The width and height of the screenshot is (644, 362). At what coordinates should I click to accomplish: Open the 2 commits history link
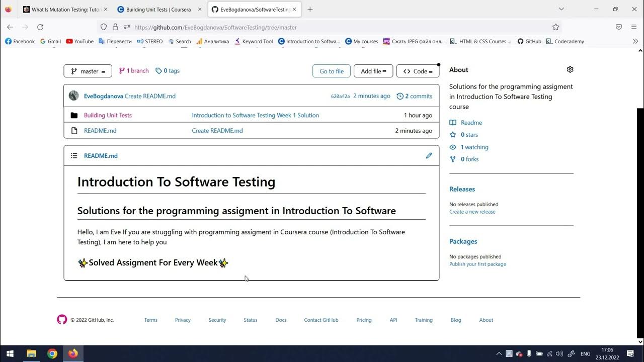(415, 96)
